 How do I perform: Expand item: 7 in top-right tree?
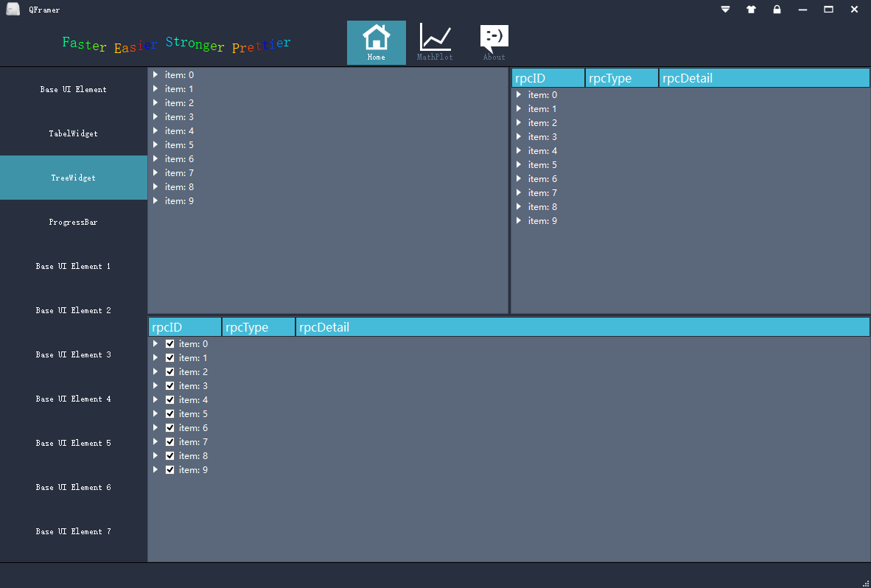pos(519,192)
